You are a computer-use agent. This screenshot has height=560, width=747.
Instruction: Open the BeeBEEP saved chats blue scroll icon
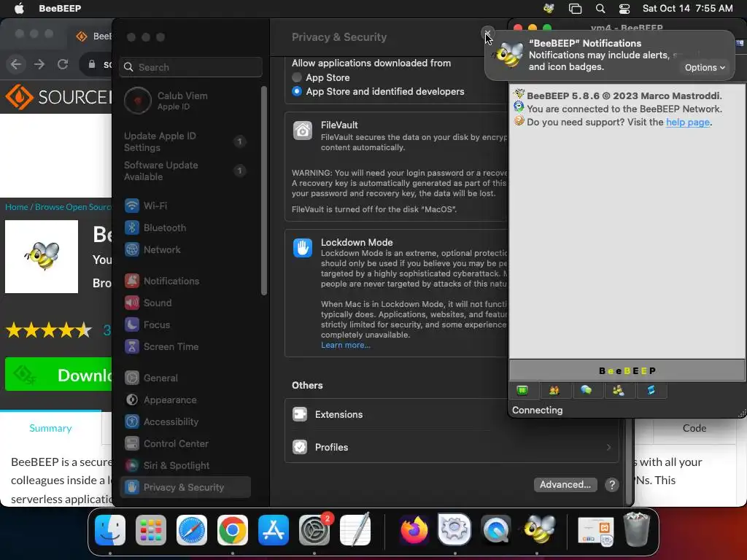pyautogui.click(x=651, y=391)
